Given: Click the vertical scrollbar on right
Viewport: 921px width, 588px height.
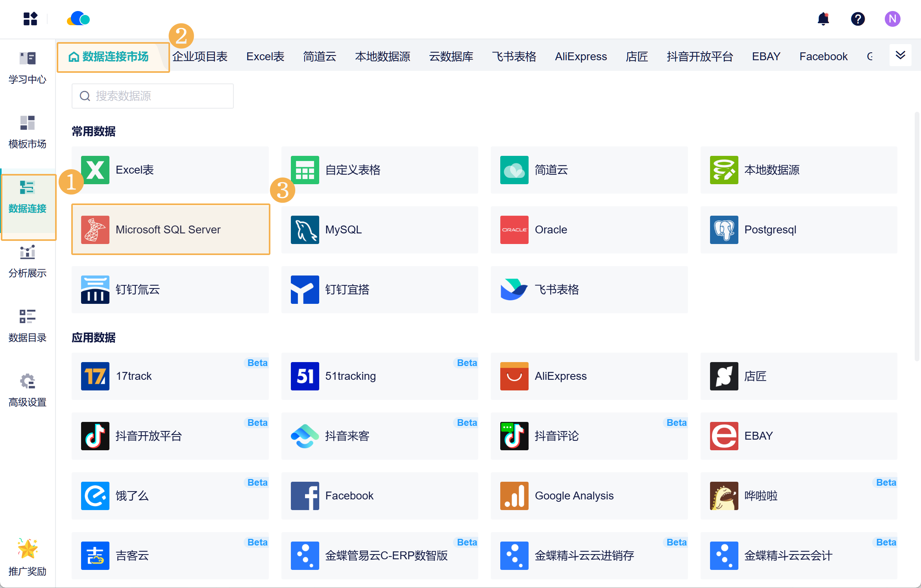Looking at the screenshot, I should coord(917,236).
